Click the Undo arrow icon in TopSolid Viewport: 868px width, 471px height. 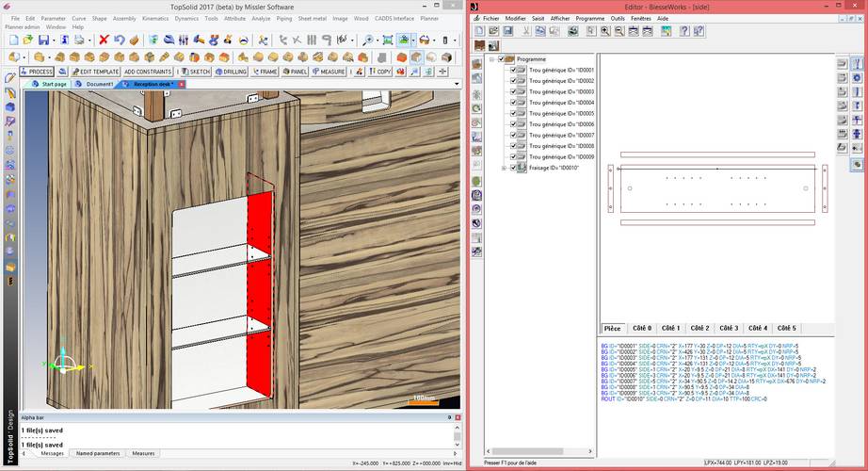[121, 41]
